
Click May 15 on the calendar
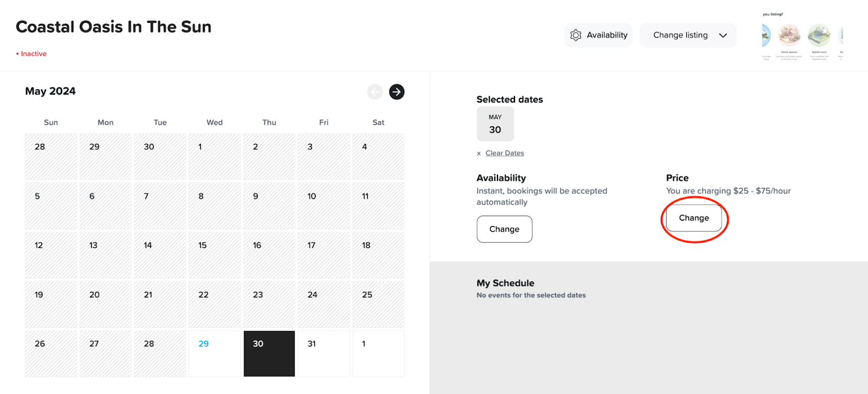coord(214,255)
